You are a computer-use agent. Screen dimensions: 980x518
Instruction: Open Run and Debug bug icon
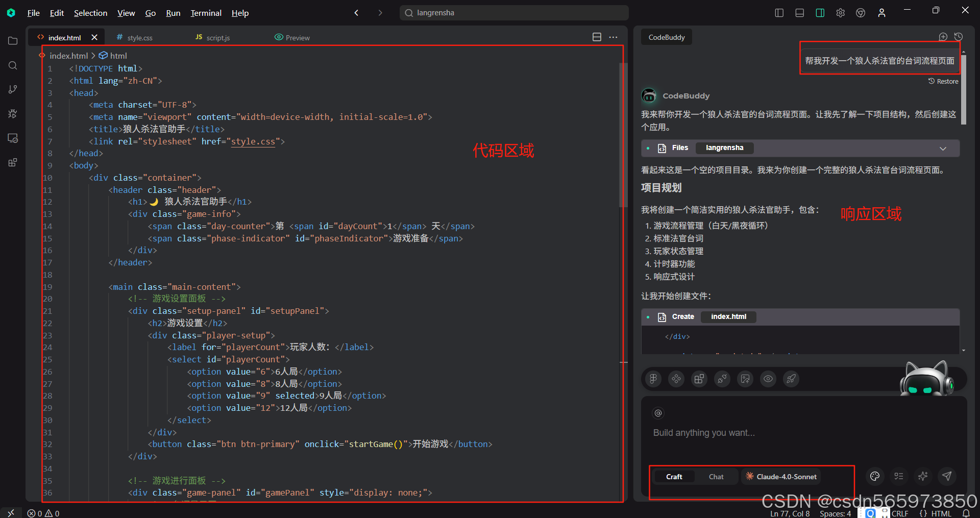13,114
